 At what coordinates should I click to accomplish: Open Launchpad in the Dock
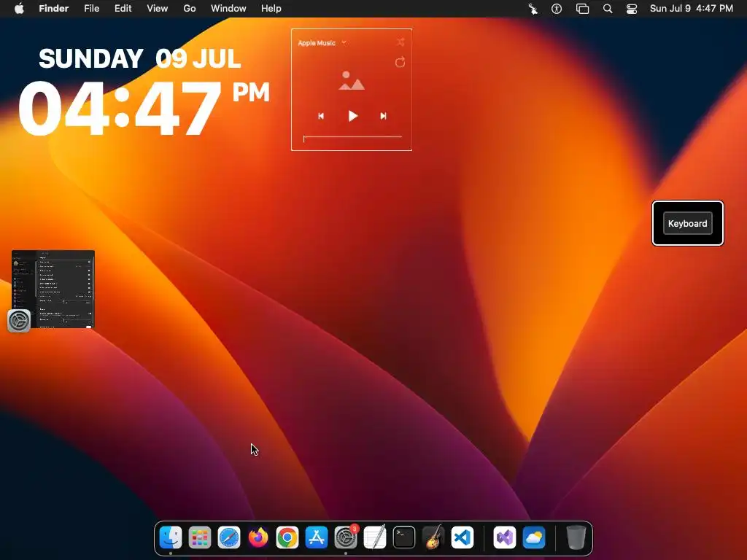click(200, 537)
